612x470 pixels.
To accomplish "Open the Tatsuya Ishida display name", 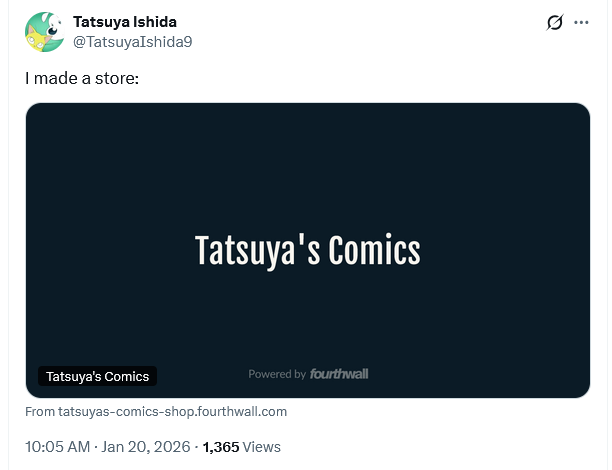I will pyautogui.click(x=125, y=22).
